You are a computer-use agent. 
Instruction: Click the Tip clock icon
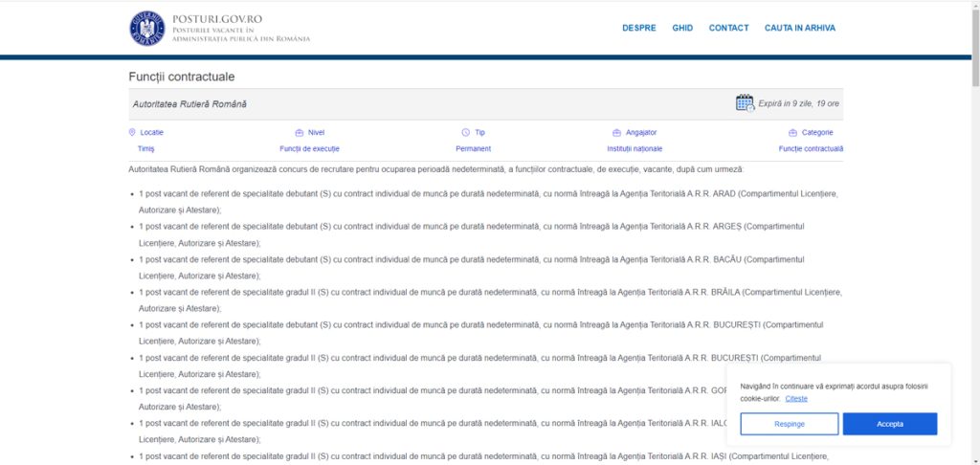click(466, 132)
